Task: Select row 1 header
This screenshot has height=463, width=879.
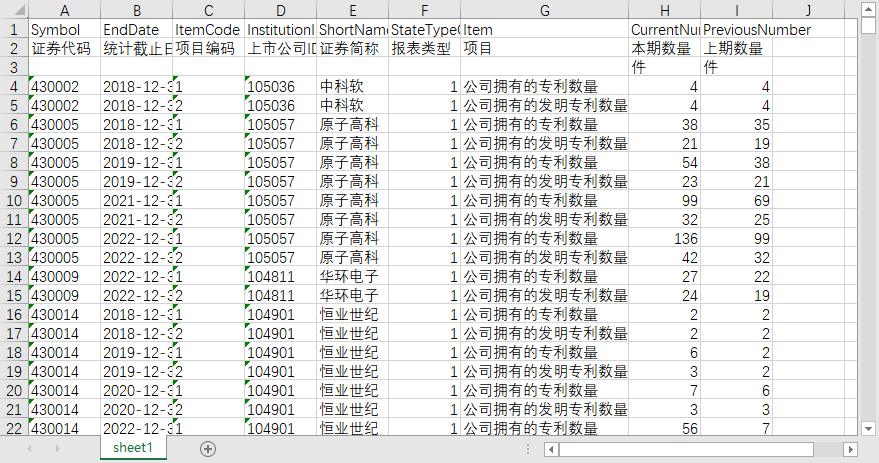Action: coord(15,29)
